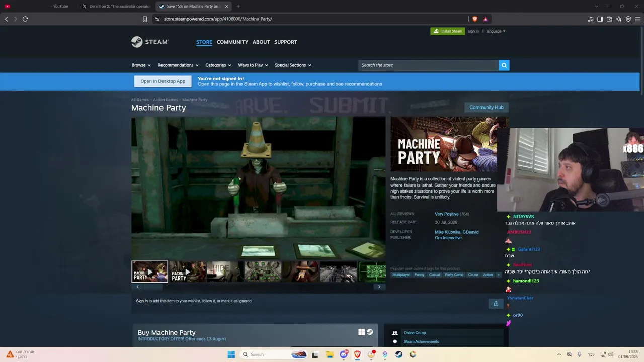Click the Multiplayer tag

pos(401,275)
